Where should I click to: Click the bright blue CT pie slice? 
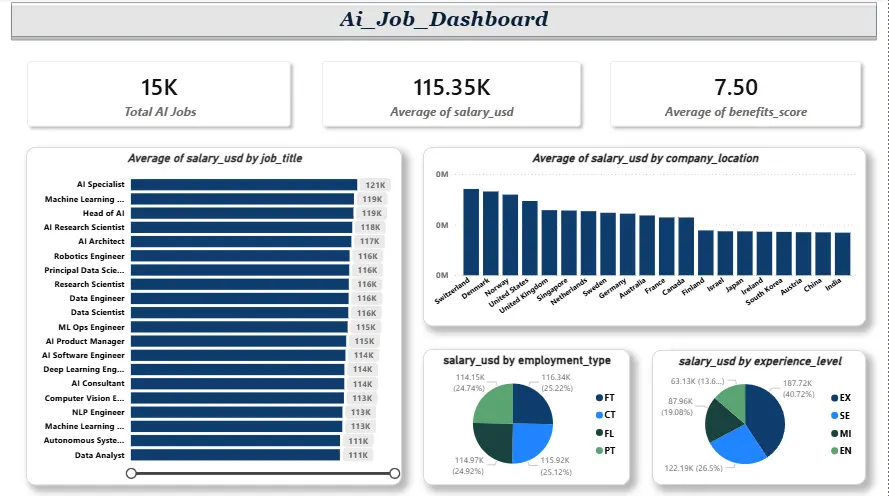click(530, 441)
